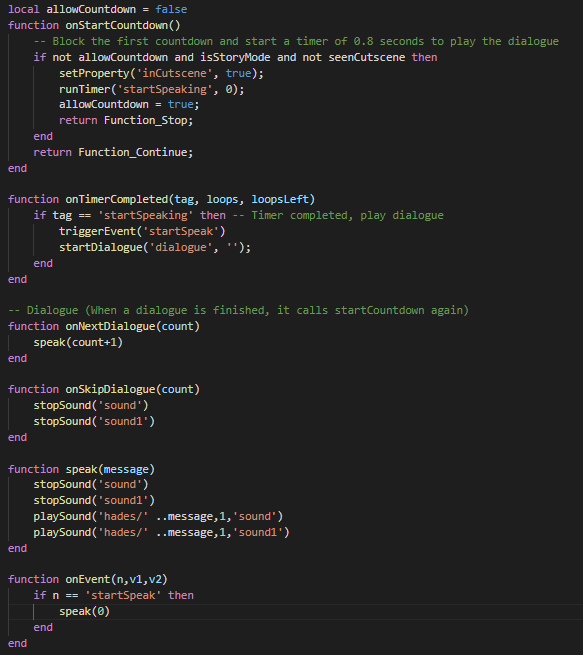
Task: Click the 'speak(count+1)' line
Action: click(x=78, y=342)
